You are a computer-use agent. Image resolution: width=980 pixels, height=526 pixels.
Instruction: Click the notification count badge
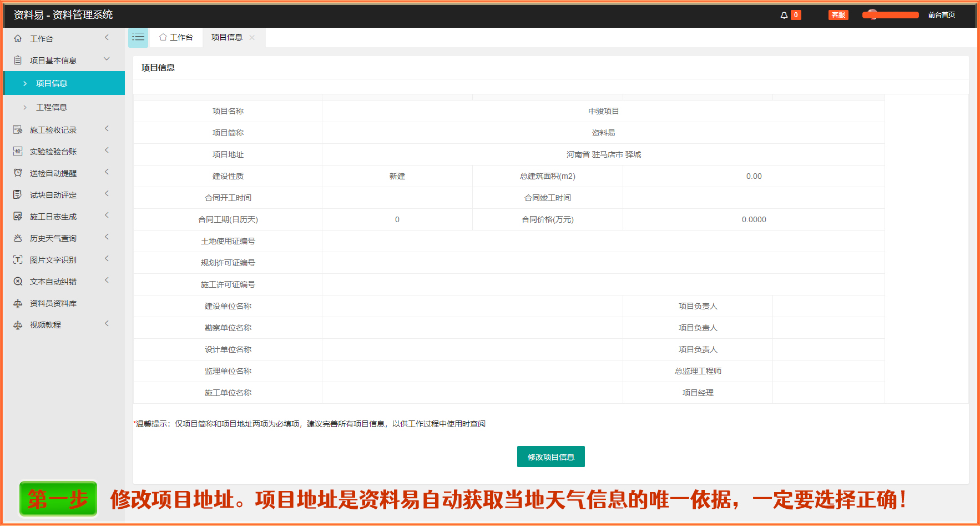(x=796, y=15)
